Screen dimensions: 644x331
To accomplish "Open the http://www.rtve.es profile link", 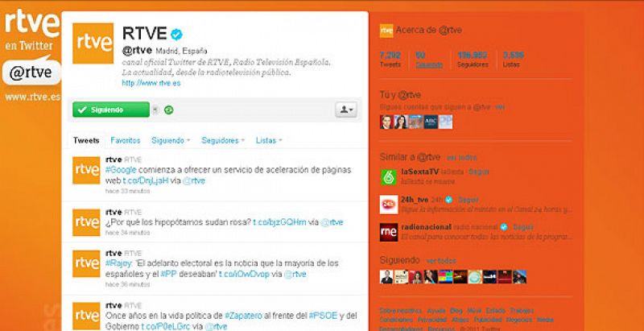I will click(151, 83).
